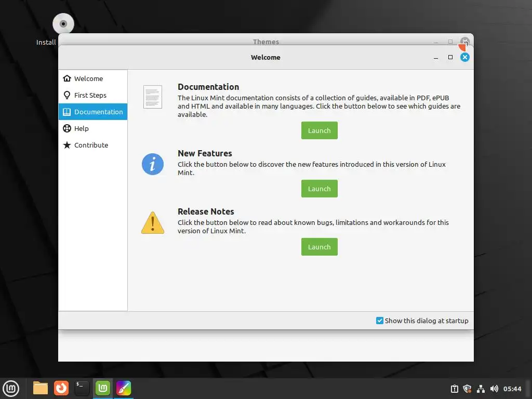Open the shield security tray icon
This screenshot has height=399, width=532.
click(467, 389)
